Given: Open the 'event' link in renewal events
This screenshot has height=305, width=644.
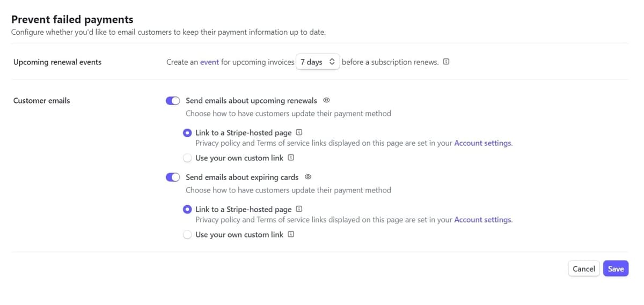Looking at the screenshot, I should pyautogui.click(x=209, y=62).
